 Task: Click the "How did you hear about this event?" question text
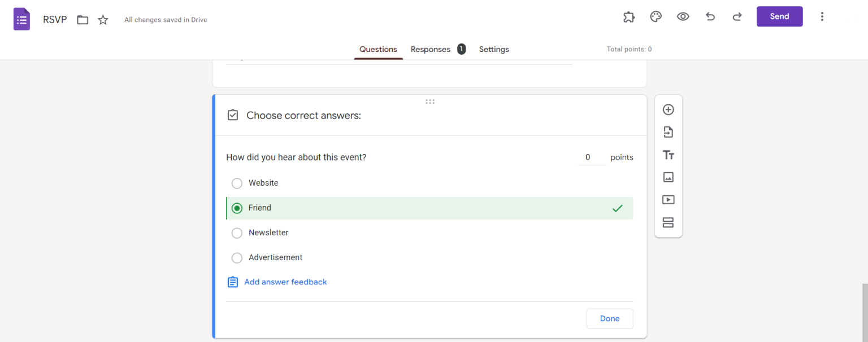click(x=296, y=157)
